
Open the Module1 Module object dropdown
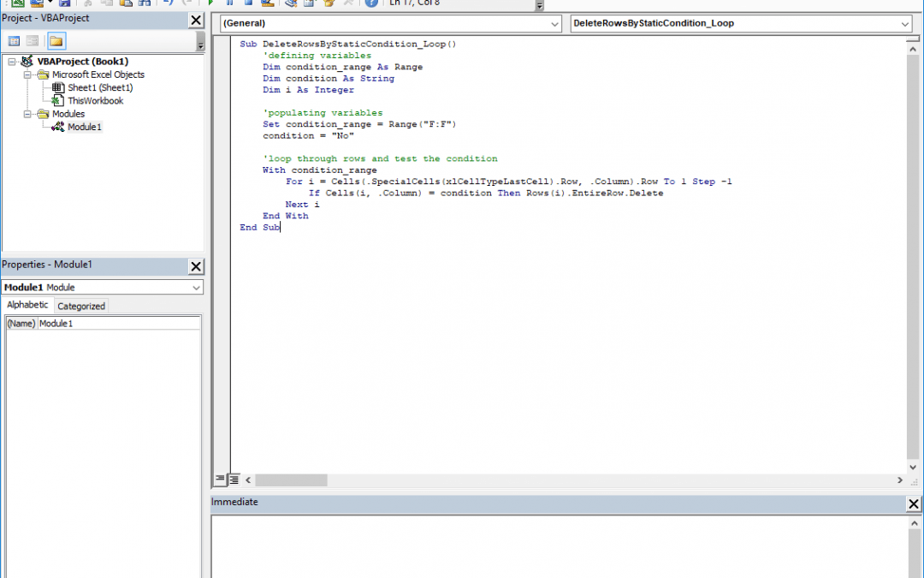point(196,288)
